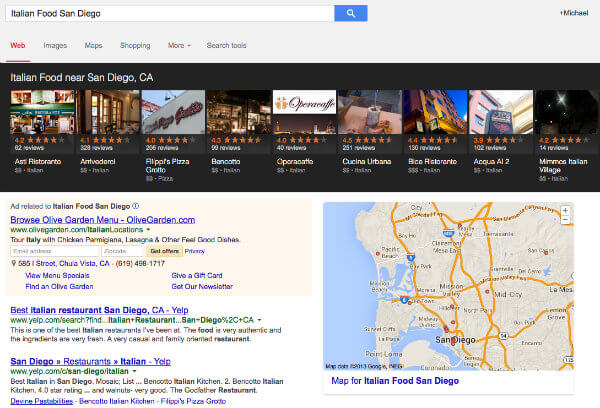Click the Italian Food near San Diego, CA heading

[82, 78]
